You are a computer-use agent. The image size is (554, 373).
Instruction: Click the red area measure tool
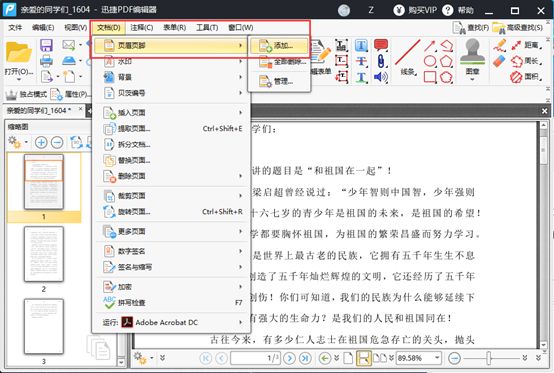click(x=526, y=76)
